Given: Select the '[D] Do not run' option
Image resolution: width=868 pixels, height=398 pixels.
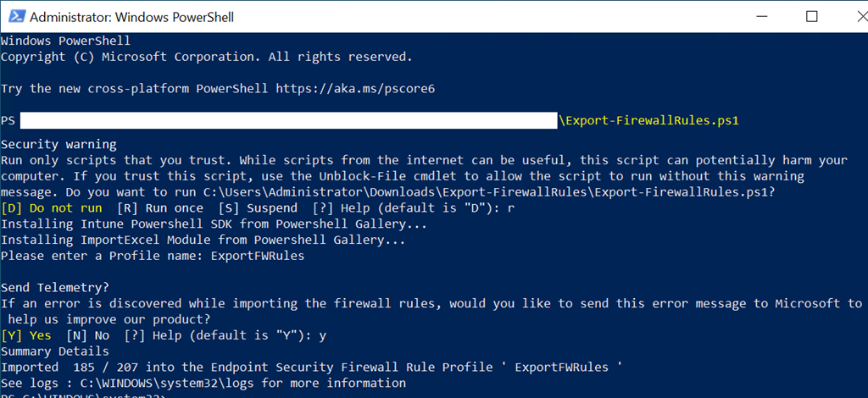Looking at the screenshot, I should click(51, 208).
